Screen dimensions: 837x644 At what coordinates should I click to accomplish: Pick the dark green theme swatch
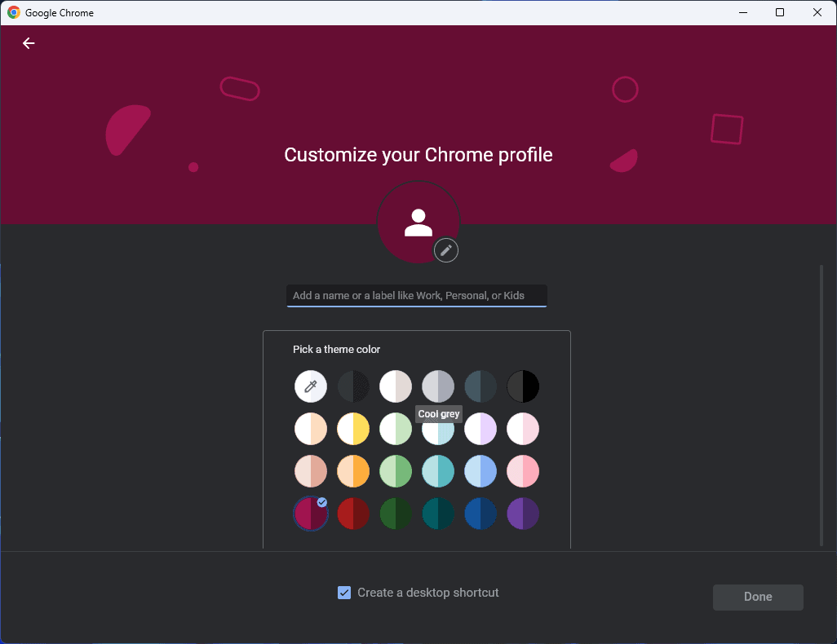pos(396,514)
